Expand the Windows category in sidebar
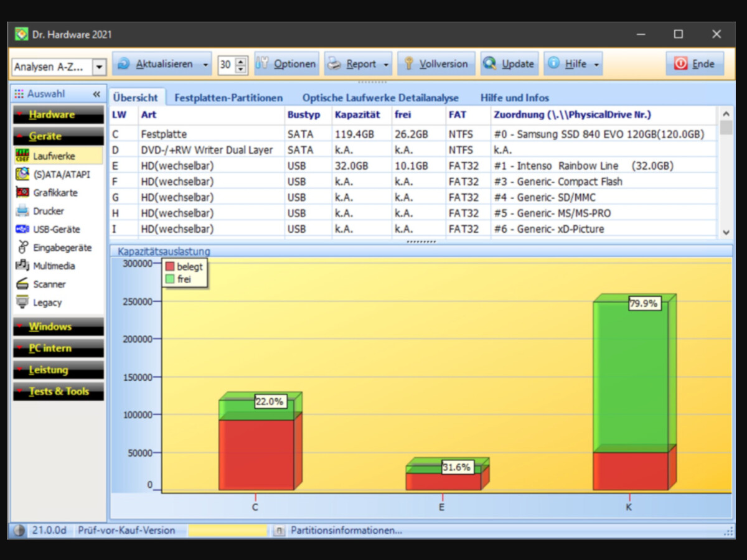The height and width of the screenshot is (560, 747). coord(59,327)
